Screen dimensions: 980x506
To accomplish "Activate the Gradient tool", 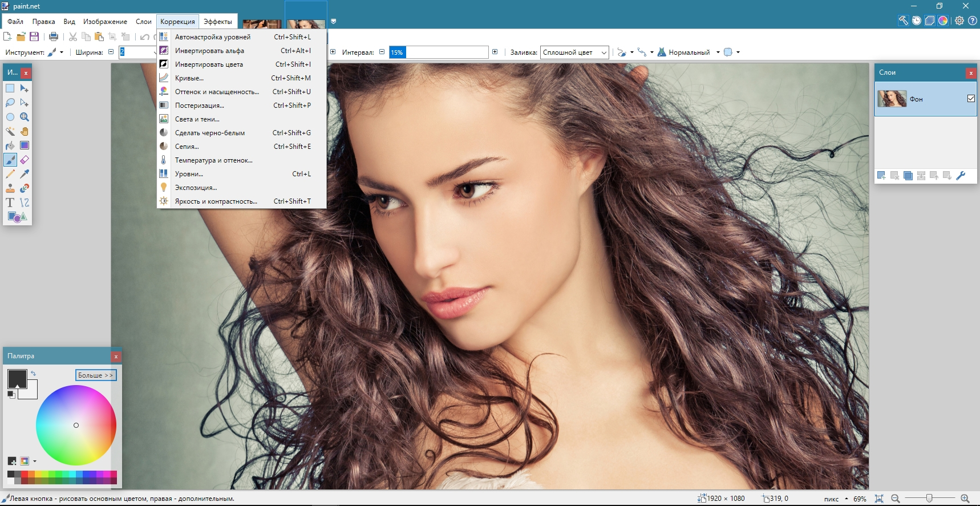I will (25, 145).
